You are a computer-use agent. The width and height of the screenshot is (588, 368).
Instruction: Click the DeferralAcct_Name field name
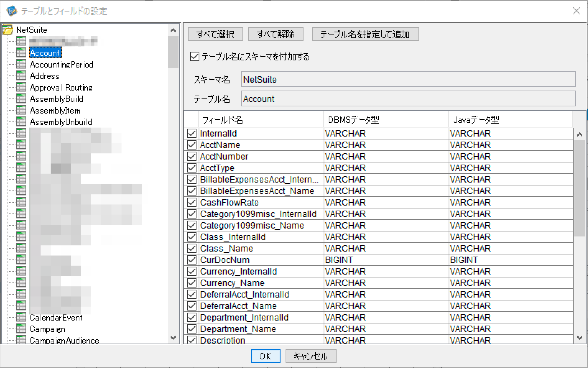click(239, 306)
